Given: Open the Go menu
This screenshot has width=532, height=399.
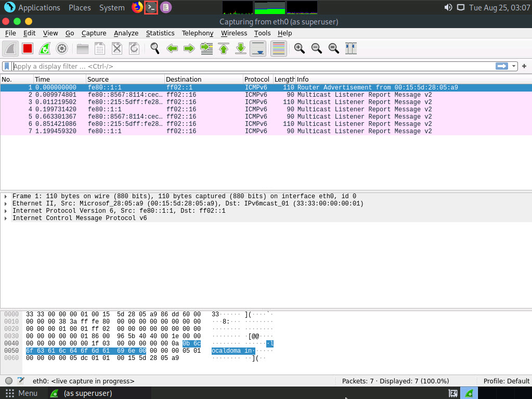Looking at the screenshot, I should pyautogui.click(x=70, y=33).
